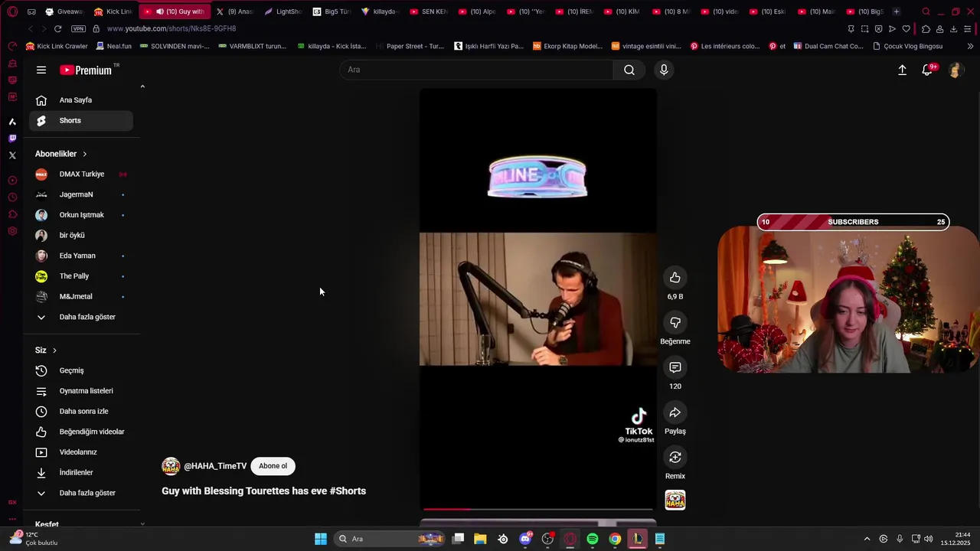Image resolution: width=980 pixels, height=551 pixels.
Task: Click the VPN badge in address bar
Action: click(78, 28)
